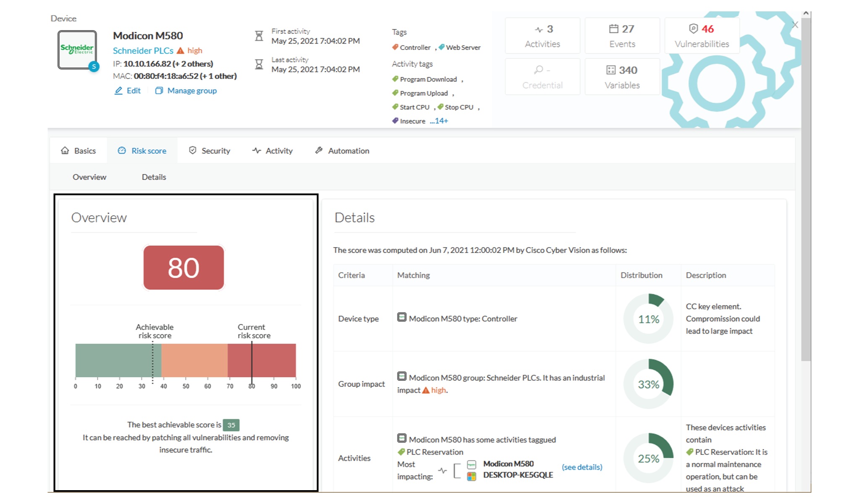Image resolution: width=859 pixels, height=504 pixels.
Task: Click the Edit pencil icon
Action: [118, 91]
